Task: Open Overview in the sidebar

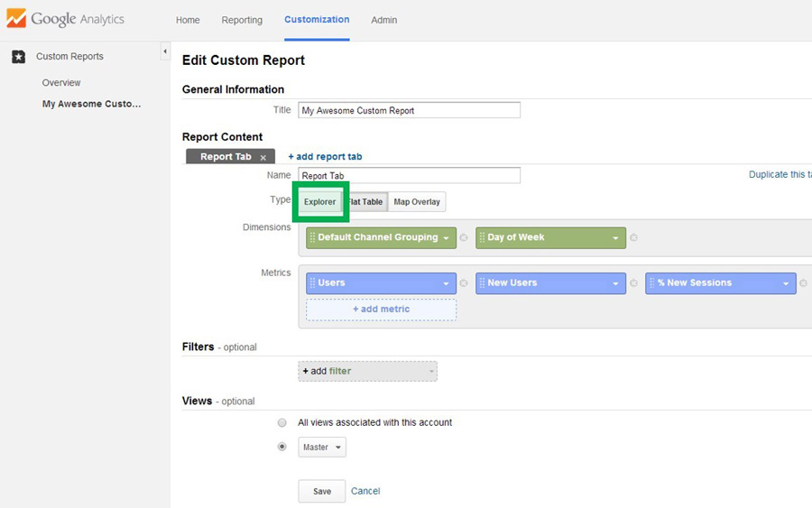Action: point(61,83)
